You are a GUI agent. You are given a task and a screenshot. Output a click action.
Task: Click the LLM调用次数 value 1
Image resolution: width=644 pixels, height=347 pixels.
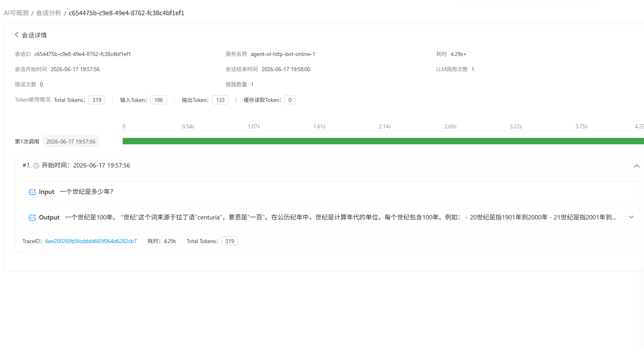473,69
